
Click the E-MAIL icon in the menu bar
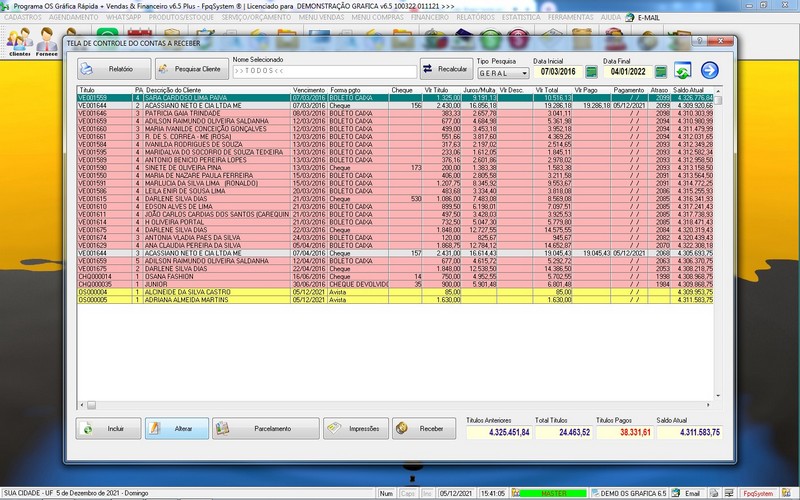630,17
